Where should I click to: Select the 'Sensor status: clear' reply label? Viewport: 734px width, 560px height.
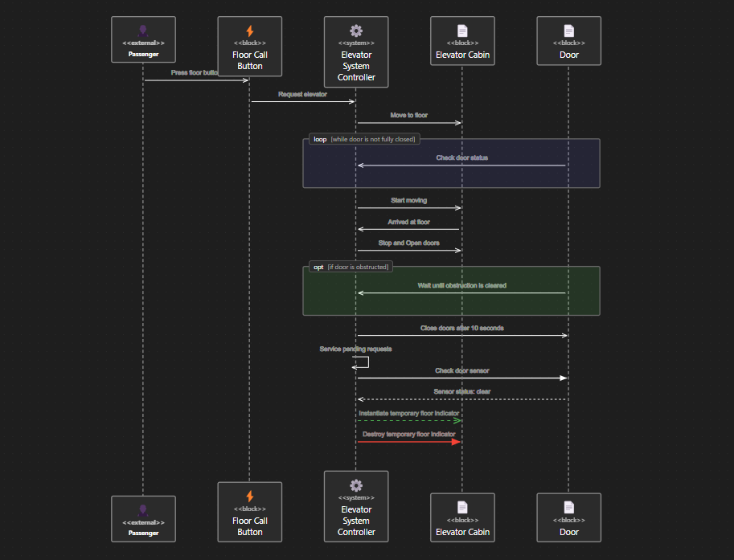pos(462,391)
